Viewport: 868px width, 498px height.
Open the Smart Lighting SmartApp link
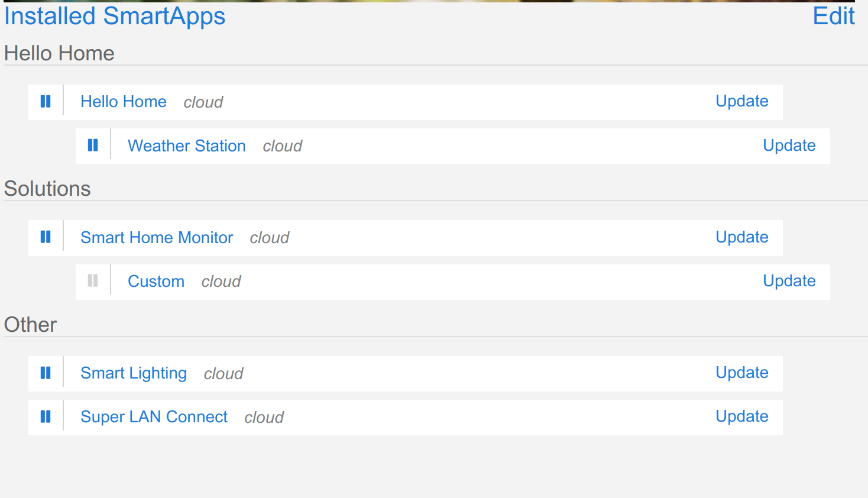pyautogui.click(x=134, y=373)
